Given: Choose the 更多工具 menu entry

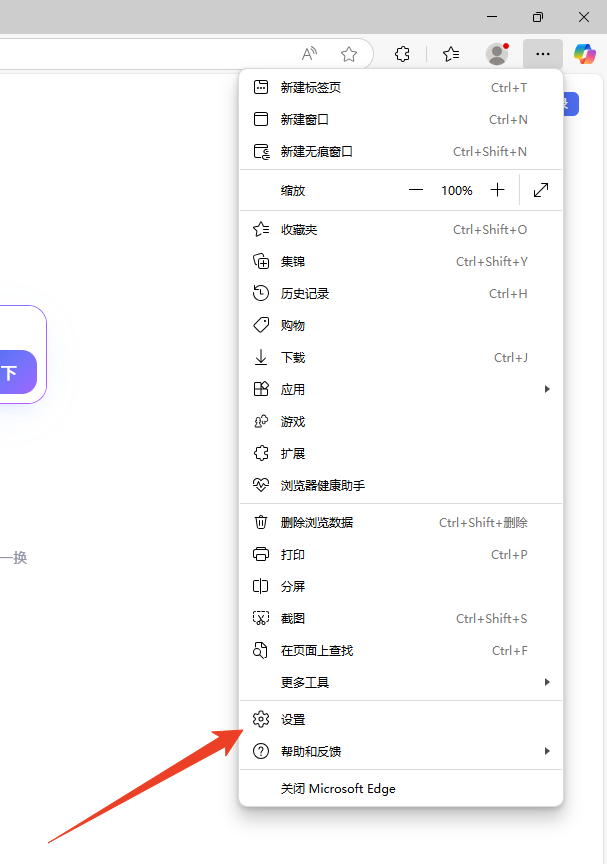Looking at the screenshot, I should (401, 682).
